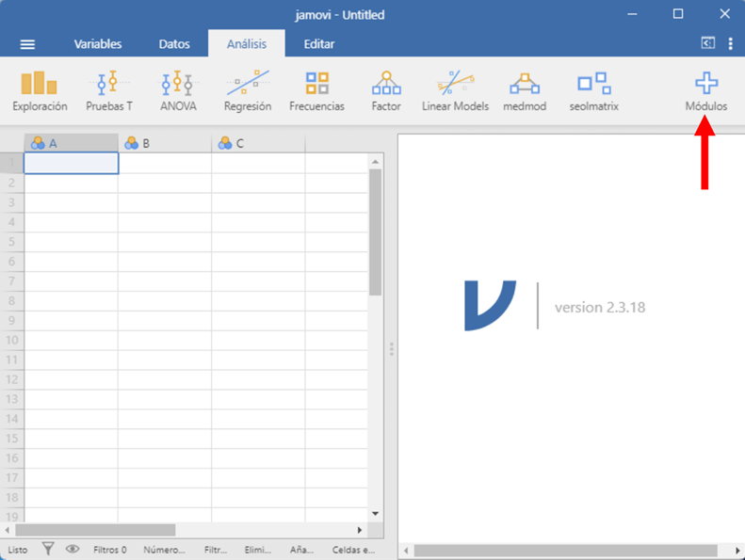The image size is (745, 560).
Task: Open the ANOVA analysis menu
Action: click(178, 91)
